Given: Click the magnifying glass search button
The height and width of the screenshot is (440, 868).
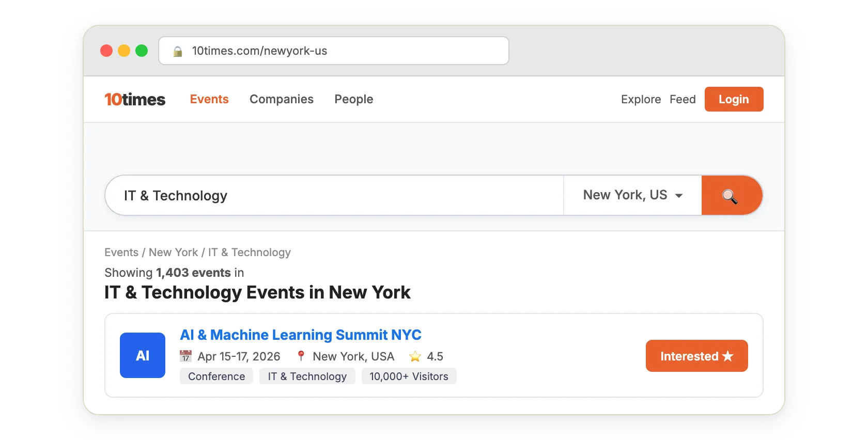Looking at the screenshot, I should point(731,196).
